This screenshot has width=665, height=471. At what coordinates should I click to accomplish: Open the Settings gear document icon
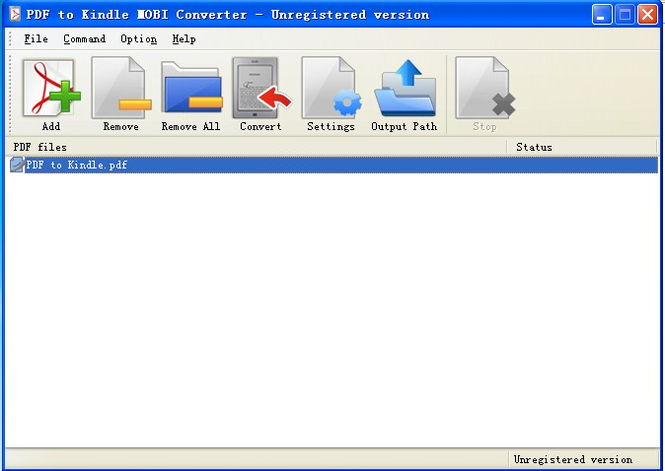(x=331, y=88)
